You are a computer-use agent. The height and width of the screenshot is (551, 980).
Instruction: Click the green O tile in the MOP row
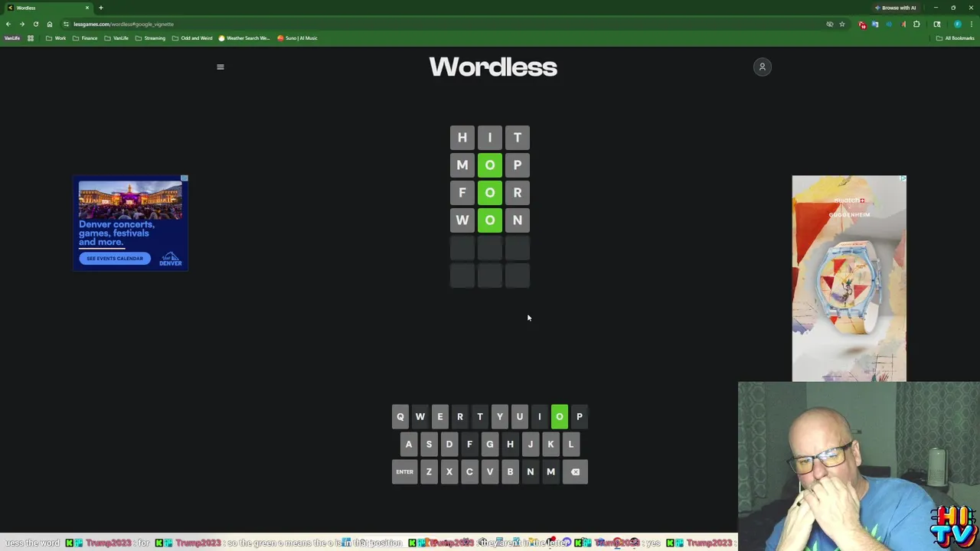[x=490, y=165]
